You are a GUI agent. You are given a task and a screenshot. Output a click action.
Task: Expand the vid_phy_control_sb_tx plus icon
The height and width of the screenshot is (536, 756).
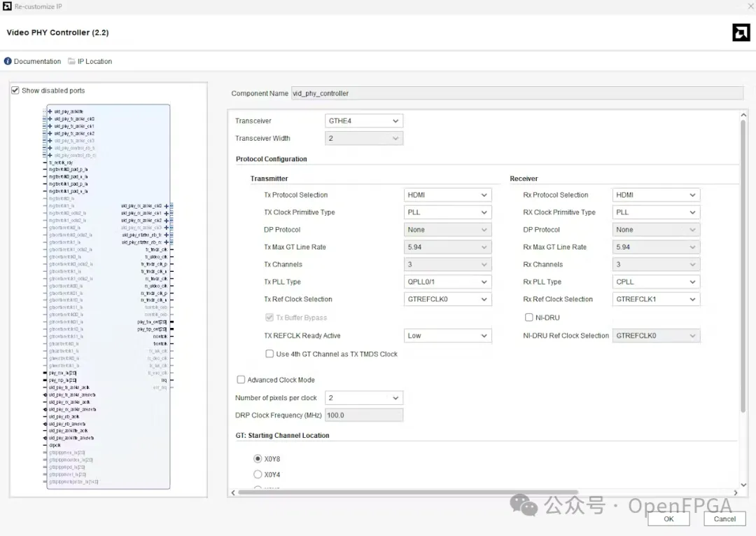click(x=50, y=148)
